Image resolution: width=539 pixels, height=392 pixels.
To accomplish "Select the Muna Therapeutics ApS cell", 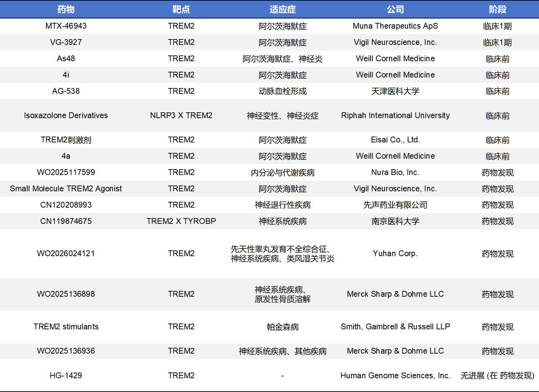I will click(395, 26).
